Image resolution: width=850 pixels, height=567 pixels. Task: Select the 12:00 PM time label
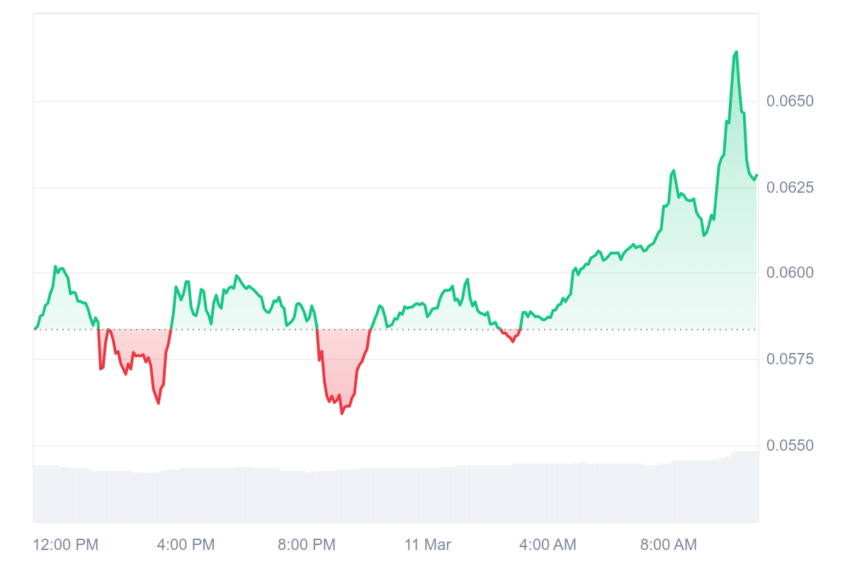[x=66, y=544]
